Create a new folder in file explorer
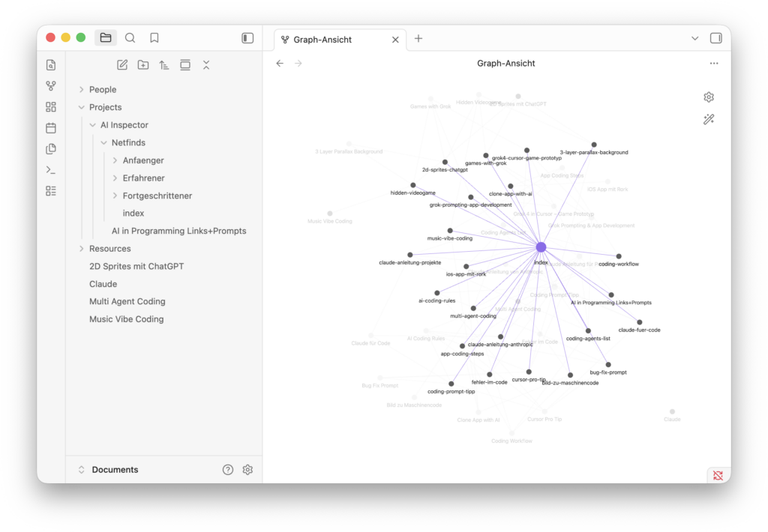Screen dimensions: 768x532 [143, 65]
